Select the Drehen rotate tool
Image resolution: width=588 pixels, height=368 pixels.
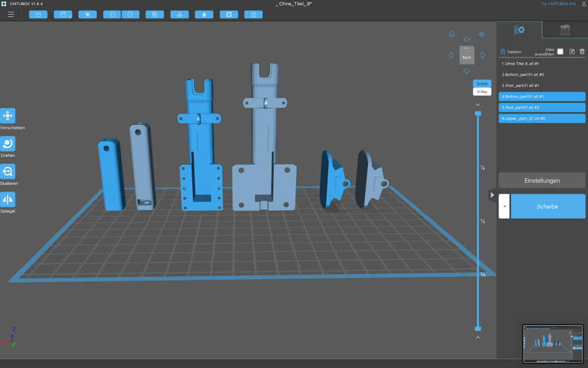point(8,143)
